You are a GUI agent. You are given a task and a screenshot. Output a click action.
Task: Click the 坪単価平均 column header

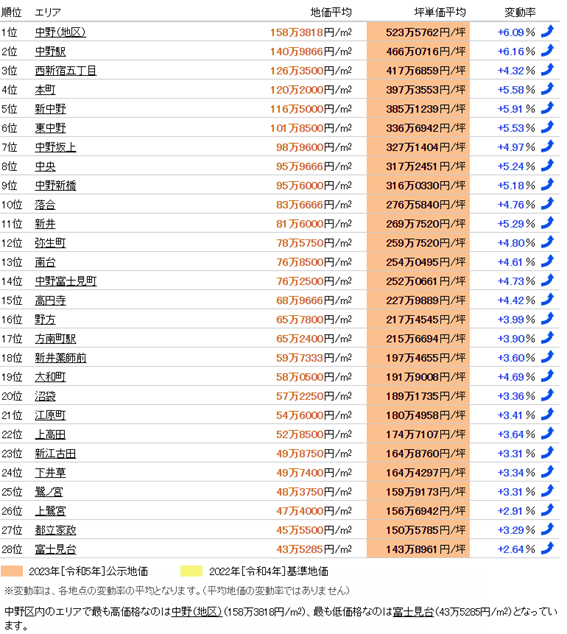click(x=440, y=12)
